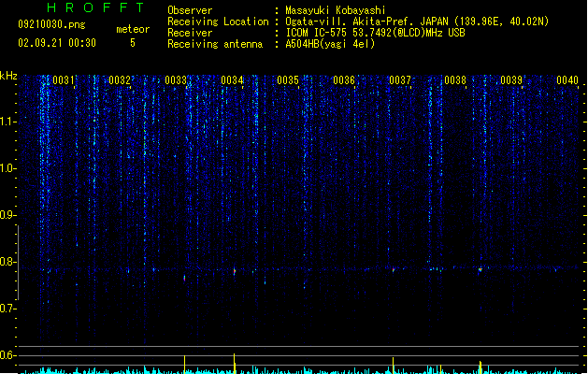Click the yellow level spike below 0033
The height and width of the screenshot is (374, 588).
184,365
